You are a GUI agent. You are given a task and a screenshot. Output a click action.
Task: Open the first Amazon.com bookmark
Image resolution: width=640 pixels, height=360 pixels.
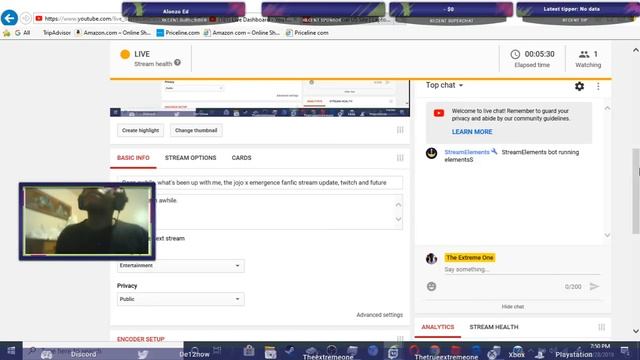pyautogui.click(x=113, y=33)
